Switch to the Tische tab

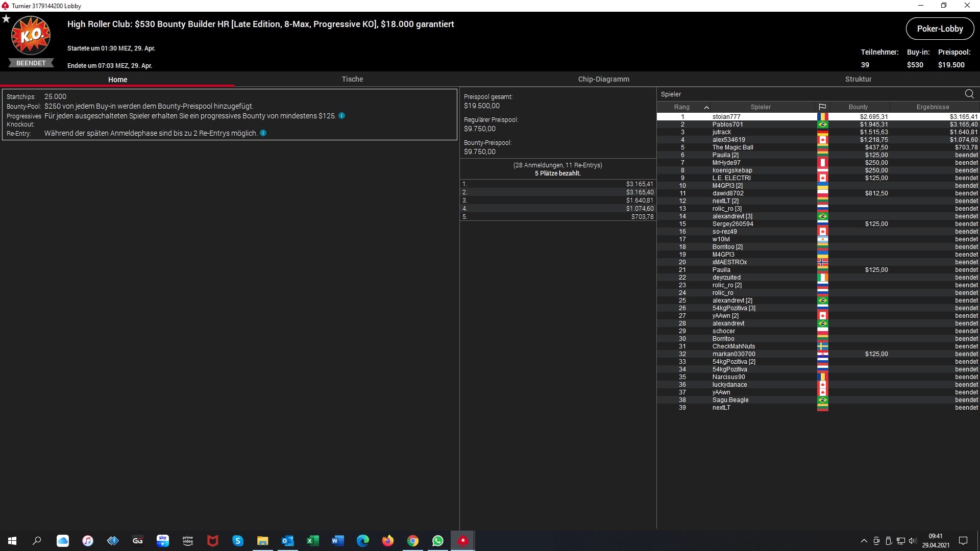pos(352,79)
